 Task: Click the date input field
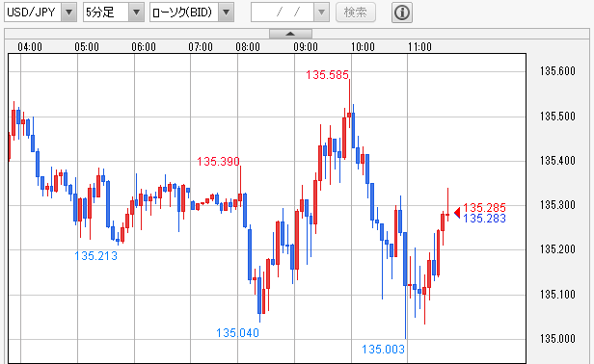(x=283, y=13)
